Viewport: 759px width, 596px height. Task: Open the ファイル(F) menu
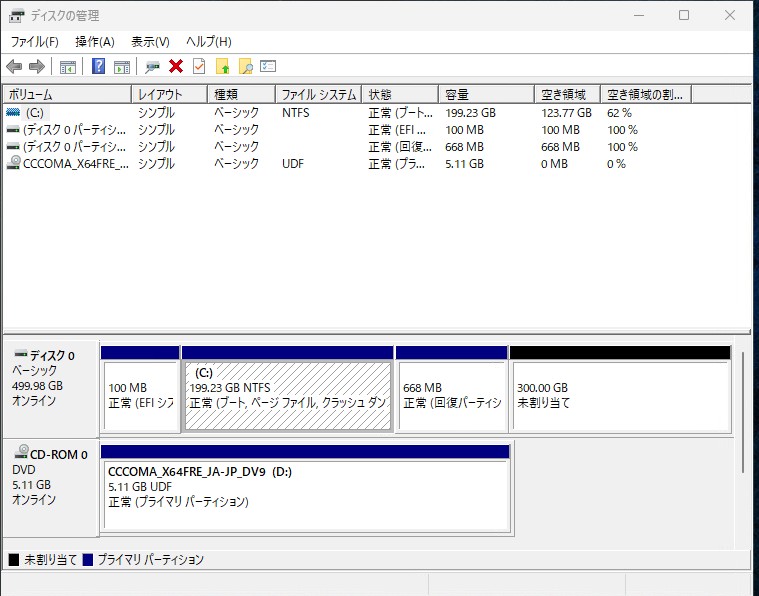click(x=34, y=42)
